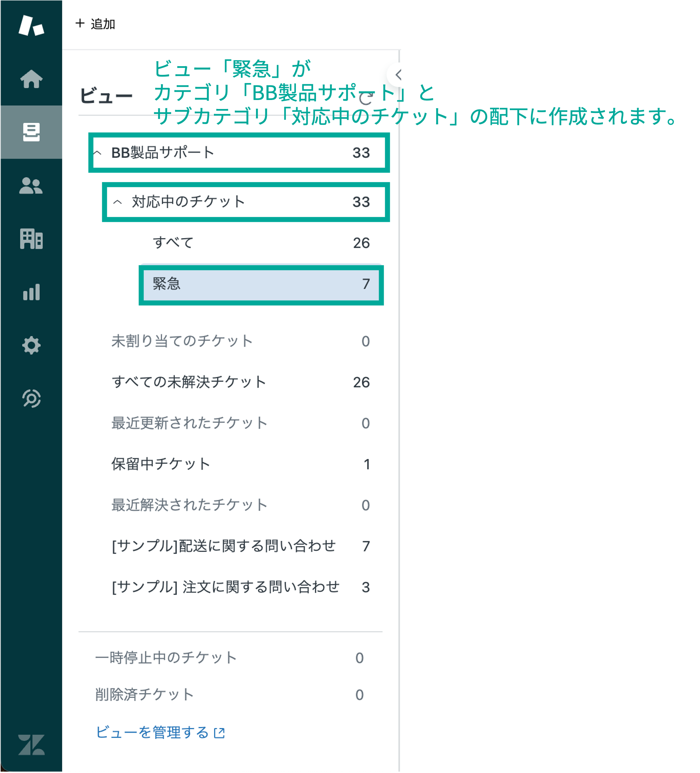Open the すべての未解決チケット view

(x=240, y=382)
